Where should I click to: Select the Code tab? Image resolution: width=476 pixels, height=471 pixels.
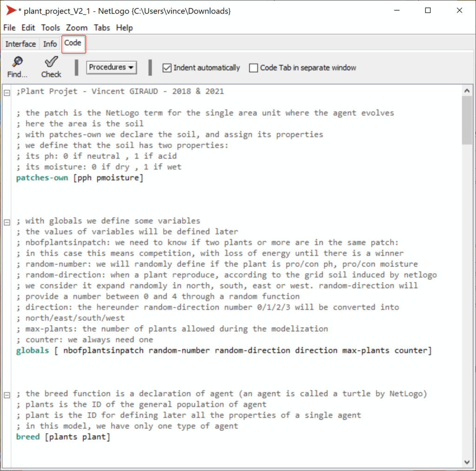coord(73,43)
